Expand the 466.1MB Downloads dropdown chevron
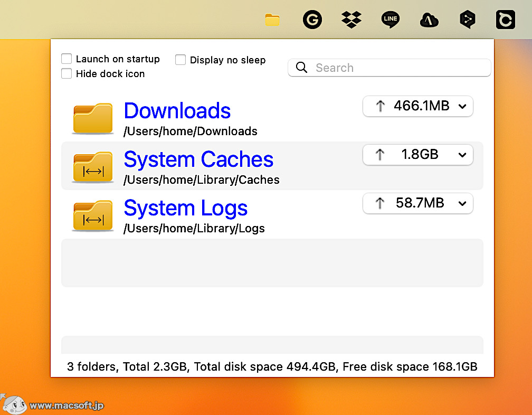Viewport: 532px width, 415px height. 462,107
